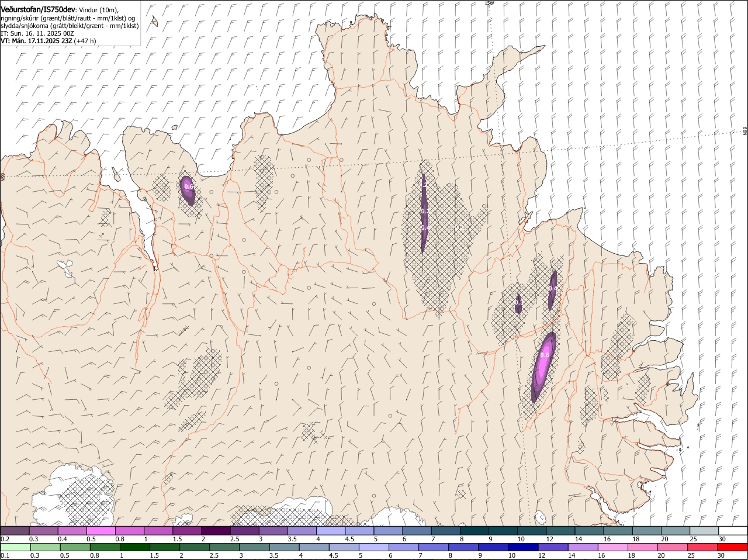This screenshot has height=560, width=748.
Task: Click the bottom legend swatch between 12 and 14
Action: tap(553, 547)
